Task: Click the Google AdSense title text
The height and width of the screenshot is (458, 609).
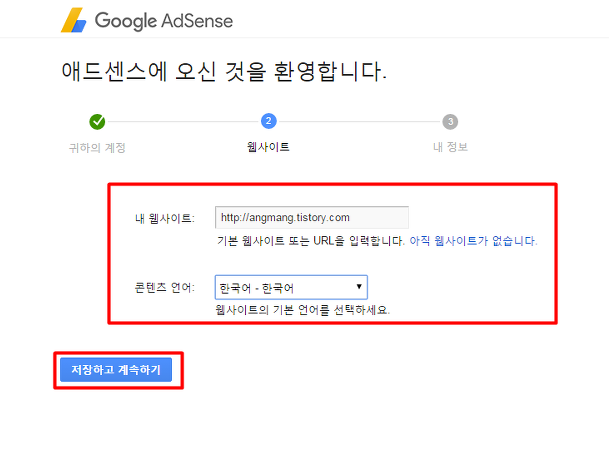Action: coord(164,21)
